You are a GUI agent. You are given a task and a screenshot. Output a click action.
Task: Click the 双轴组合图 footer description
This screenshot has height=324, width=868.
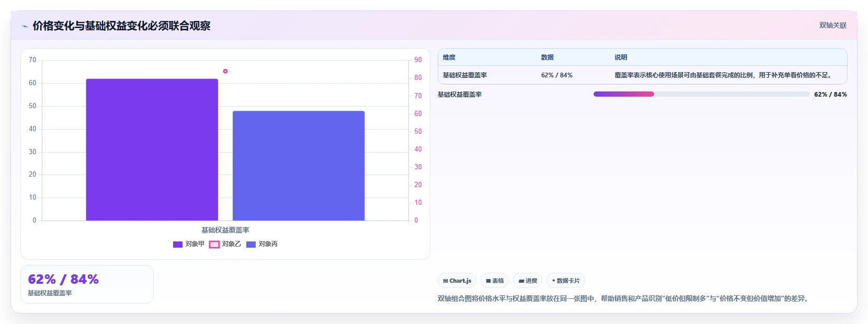pyautogui.click(x=624, y=298)
